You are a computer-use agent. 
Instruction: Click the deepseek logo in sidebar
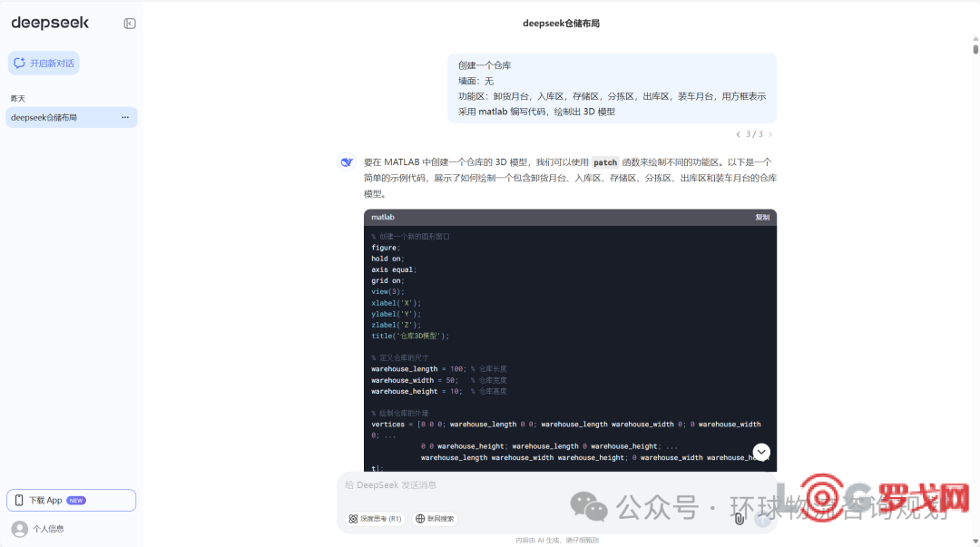pos(50,23)
